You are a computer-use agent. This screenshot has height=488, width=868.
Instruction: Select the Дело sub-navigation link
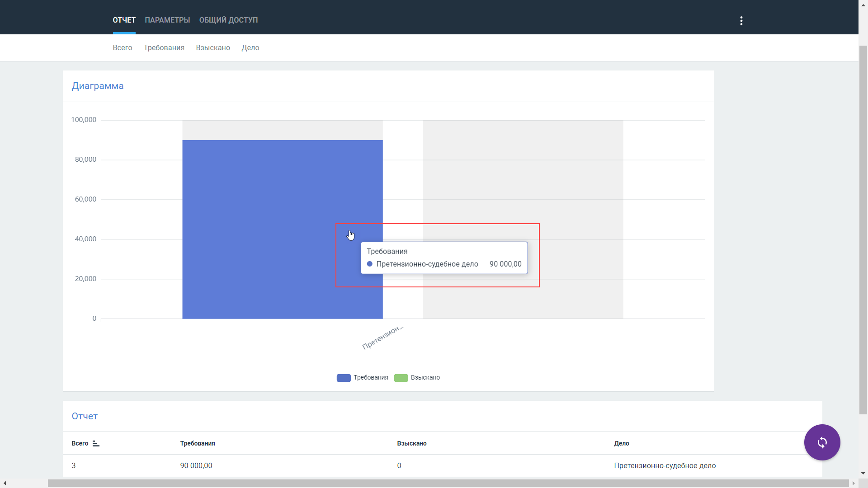(x=250, y=47)
